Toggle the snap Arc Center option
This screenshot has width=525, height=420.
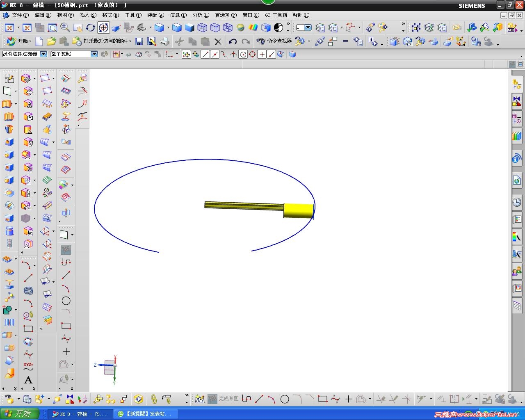243,54
